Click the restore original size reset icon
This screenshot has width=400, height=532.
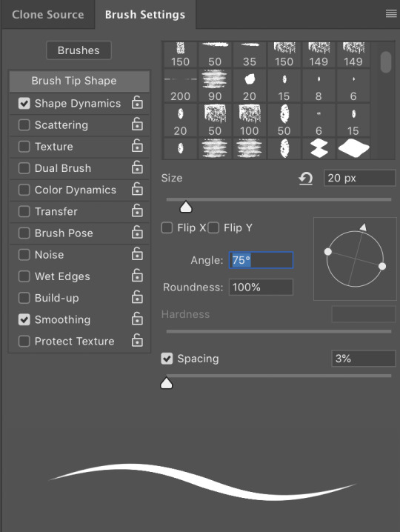click(x=306, y=179)
